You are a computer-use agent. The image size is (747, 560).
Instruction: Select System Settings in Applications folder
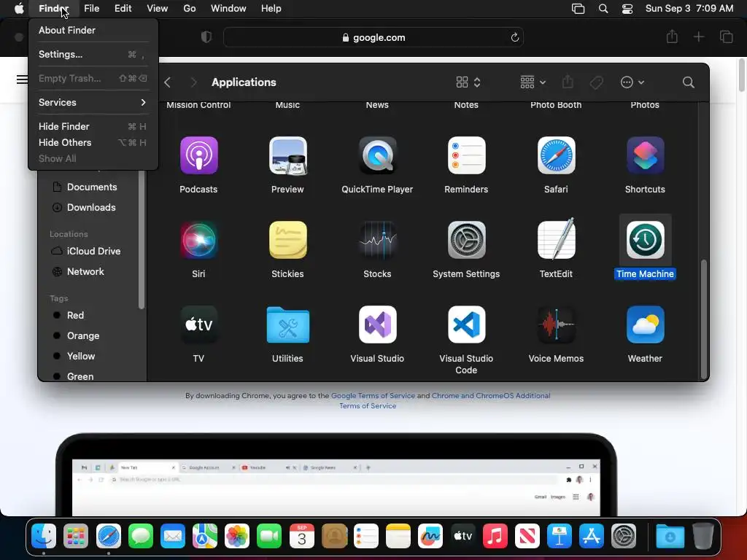tap(466, 240)
